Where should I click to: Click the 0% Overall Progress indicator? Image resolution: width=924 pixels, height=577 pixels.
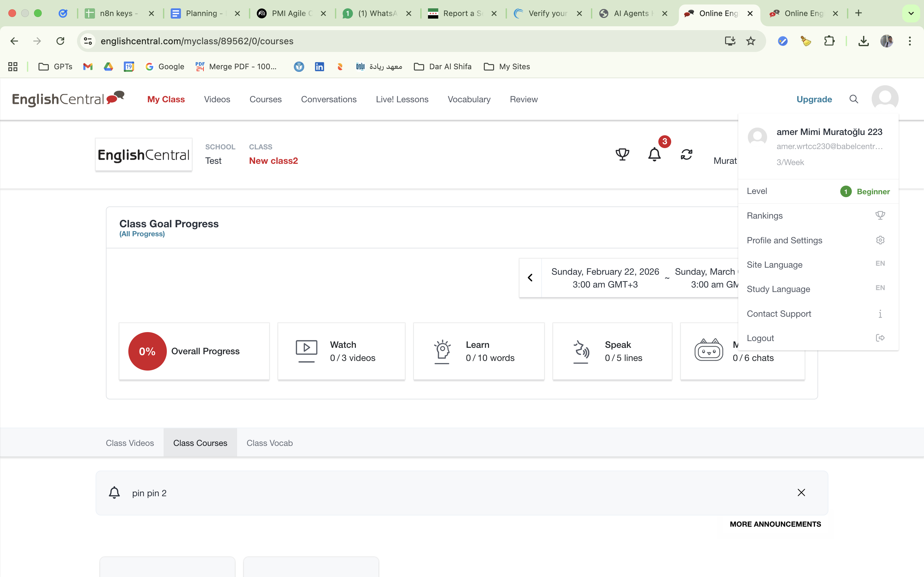[147, 351]
